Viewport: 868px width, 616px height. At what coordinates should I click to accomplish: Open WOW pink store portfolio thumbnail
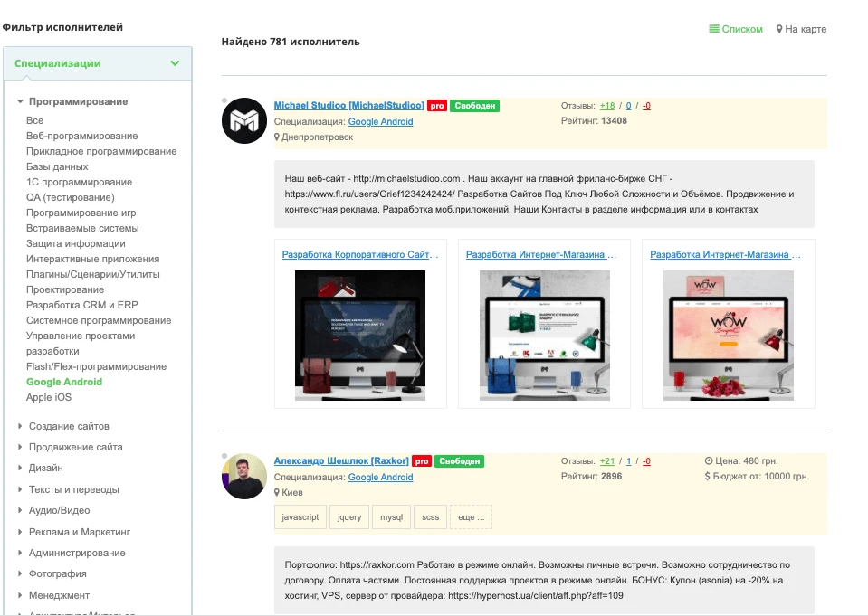(728, 336)
